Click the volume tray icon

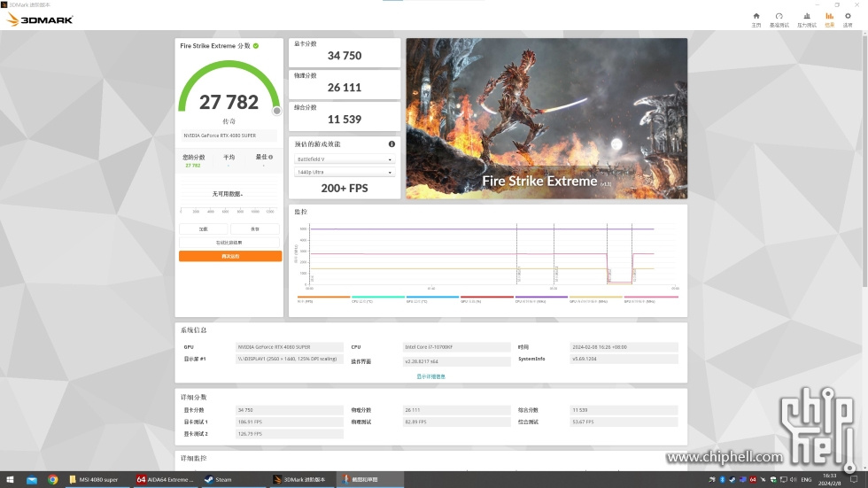(x=794, y=480)
